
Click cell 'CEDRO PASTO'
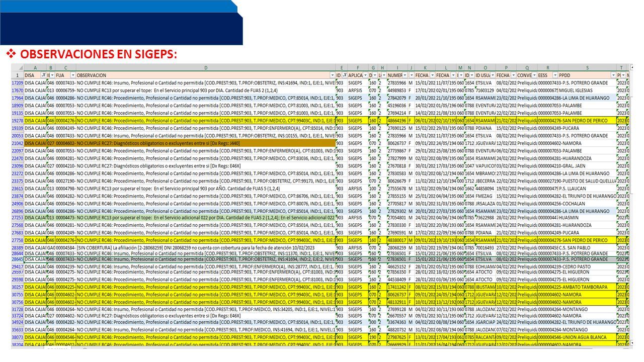(587, 266)
